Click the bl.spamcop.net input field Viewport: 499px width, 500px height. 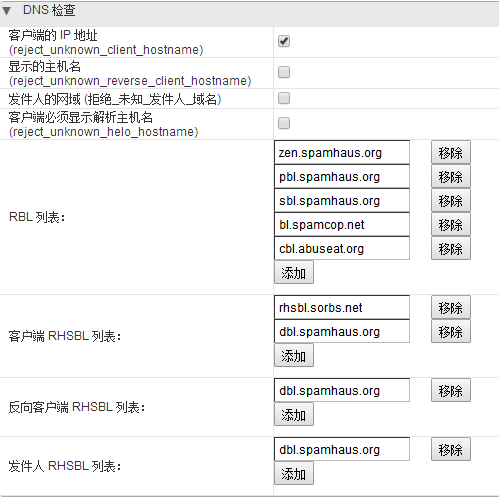tap(342, 225)
